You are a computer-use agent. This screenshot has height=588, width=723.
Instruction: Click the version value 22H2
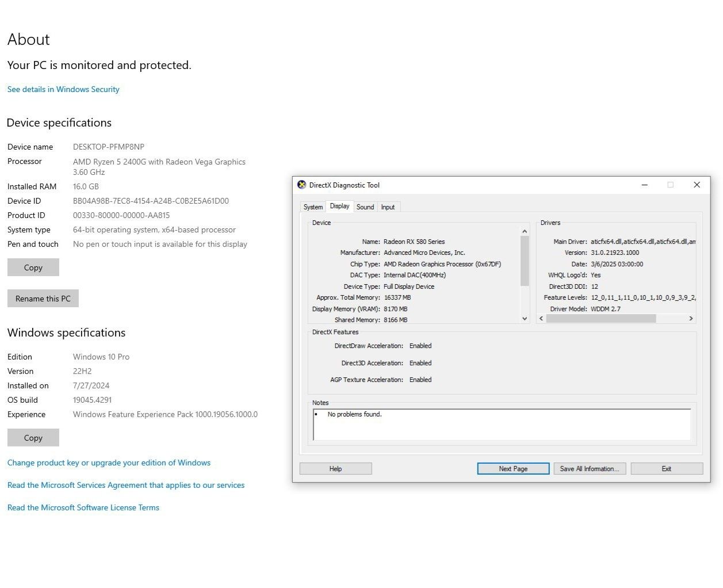coord(82,371)
